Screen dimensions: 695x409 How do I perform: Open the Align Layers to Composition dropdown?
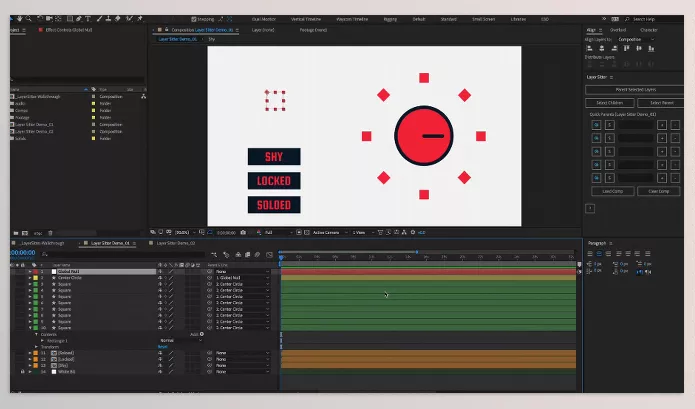point(636,39)
